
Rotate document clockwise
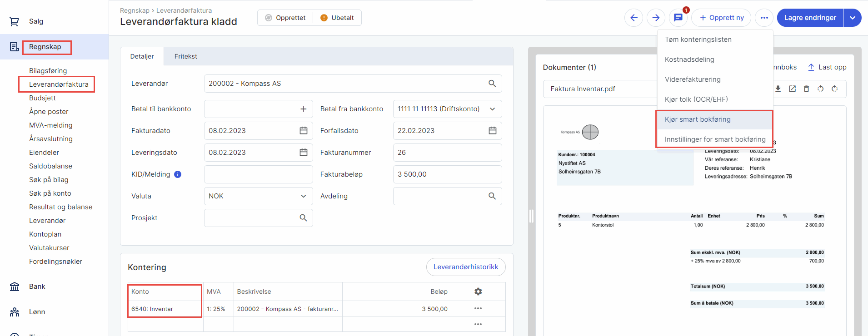(834, 89)
